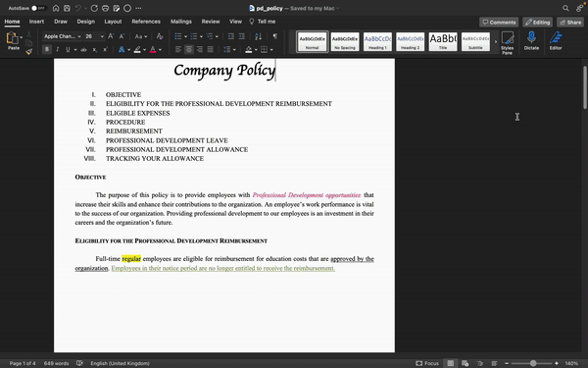Toggle Show paragraph marks (pilcrow)
588x368 pixels.
coord(274,36)
